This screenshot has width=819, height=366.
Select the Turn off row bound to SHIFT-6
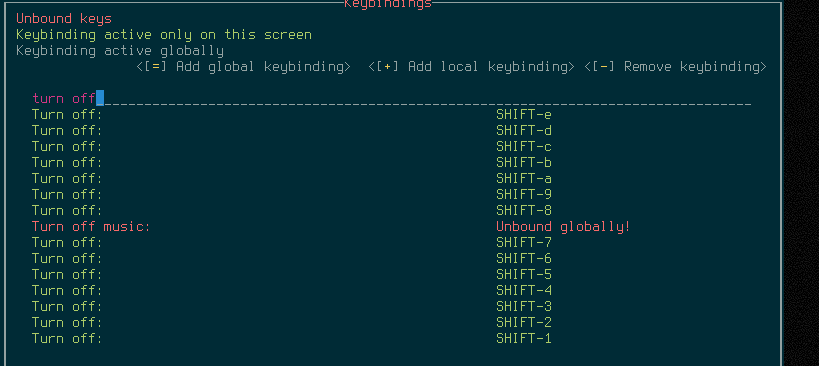(391, 258)
